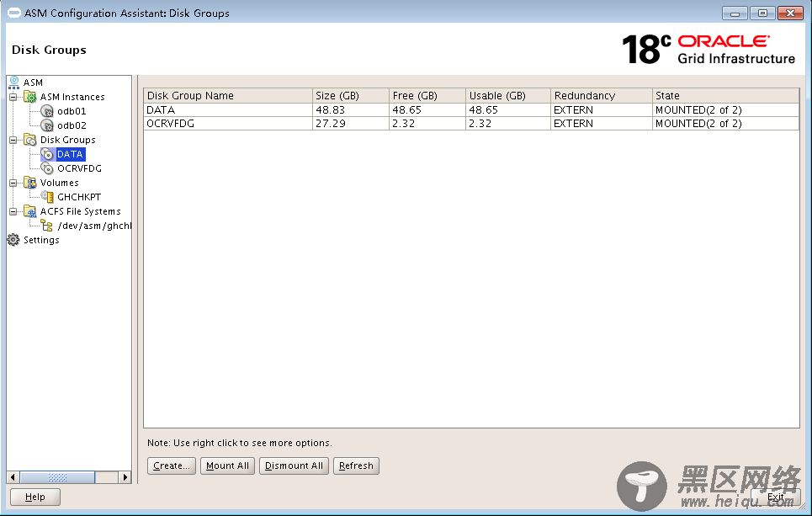Select the OCRVFDG tree label
This screenshot has height=516, width=812.
(x=80, y=168)
